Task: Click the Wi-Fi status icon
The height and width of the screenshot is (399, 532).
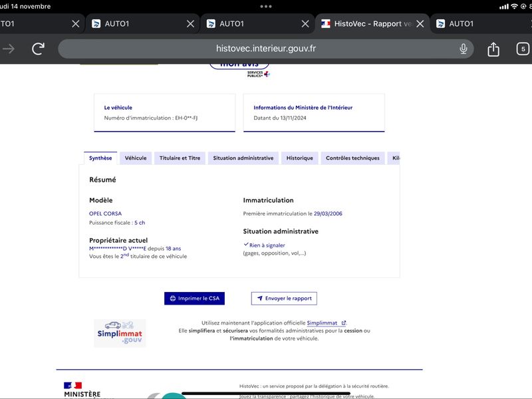Action: click(x=514, y=7)
